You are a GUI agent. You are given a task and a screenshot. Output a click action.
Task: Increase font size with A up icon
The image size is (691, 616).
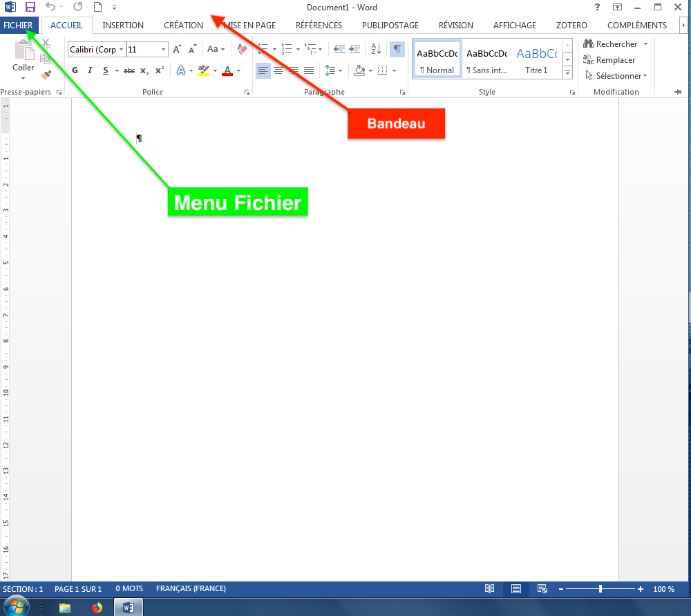[177, 49]
